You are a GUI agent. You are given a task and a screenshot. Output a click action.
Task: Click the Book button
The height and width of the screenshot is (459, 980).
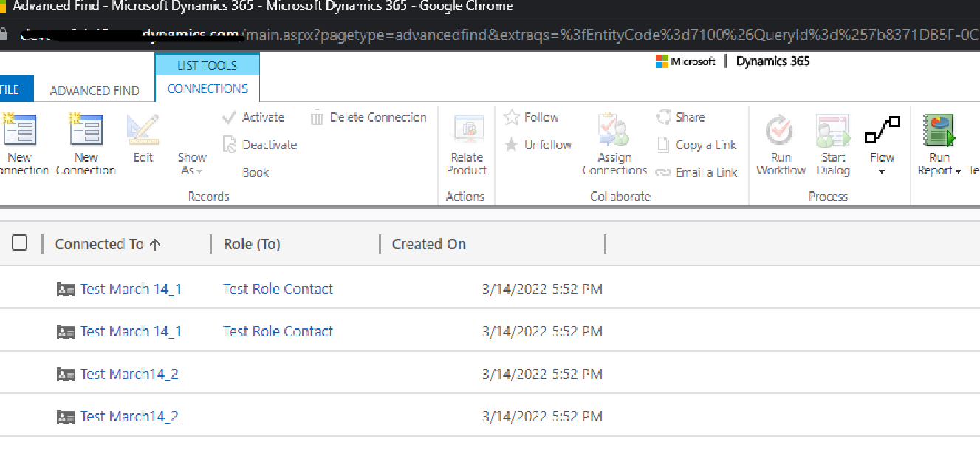click(256, 173)
